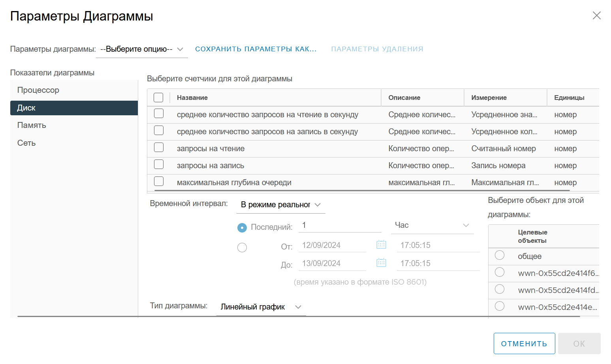Click the OK button
The width and height of the screenshot is (611, 364).
(x=579, y=343)
